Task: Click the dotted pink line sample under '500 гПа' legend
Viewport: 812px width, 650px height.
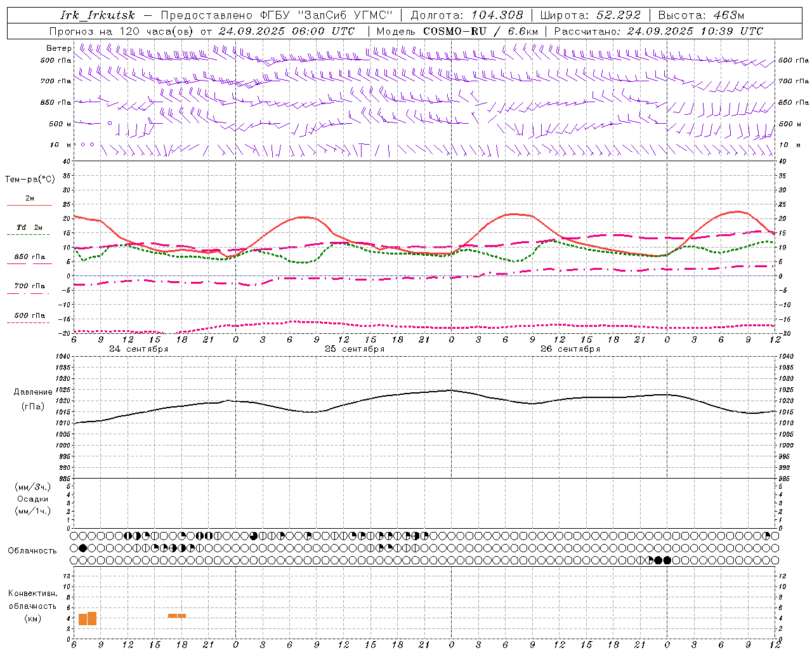Action: tap(29, 322)
